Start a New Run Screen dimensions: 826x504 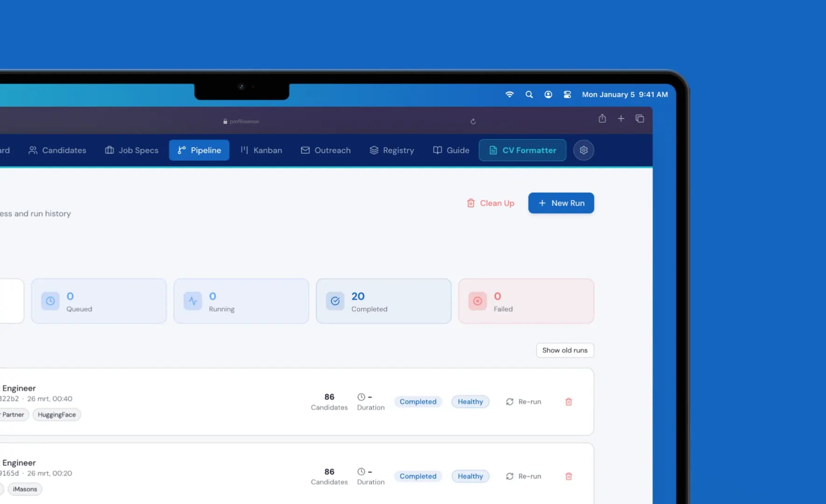tap(561, 203)
